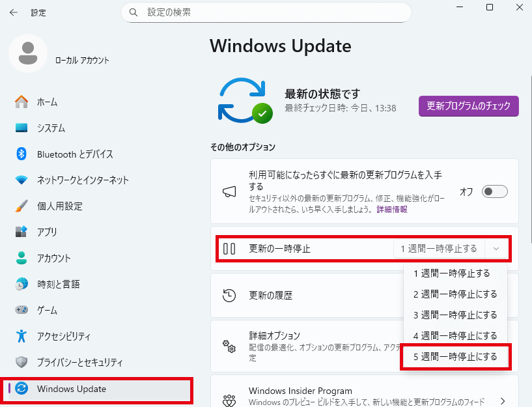Click the update history clock icon

(x=229, y=295)
